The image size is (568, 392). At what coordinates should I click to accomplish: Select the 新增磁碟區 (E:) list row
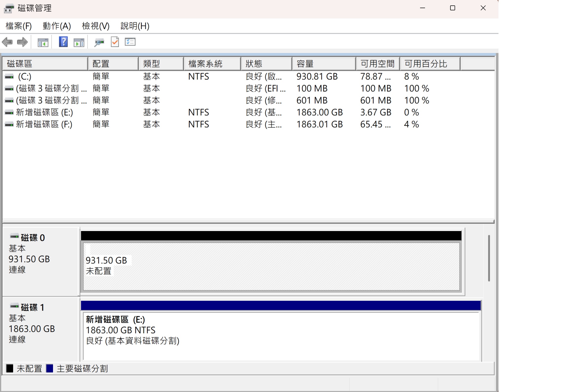248,113
